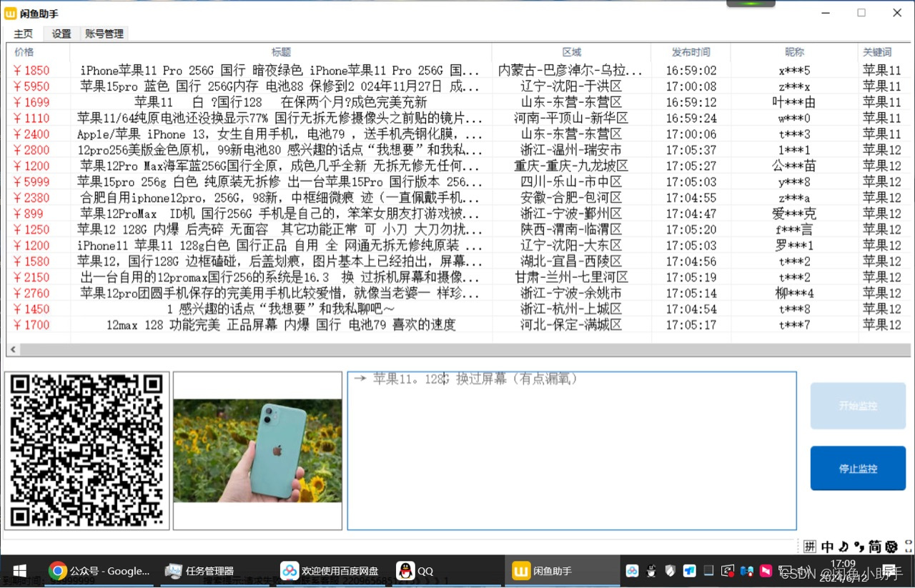Image resolution: width=915 pixels, height=588 pixels.
Task: Select listing '合肥自用iphone12pro'
Action: [457, 198]
